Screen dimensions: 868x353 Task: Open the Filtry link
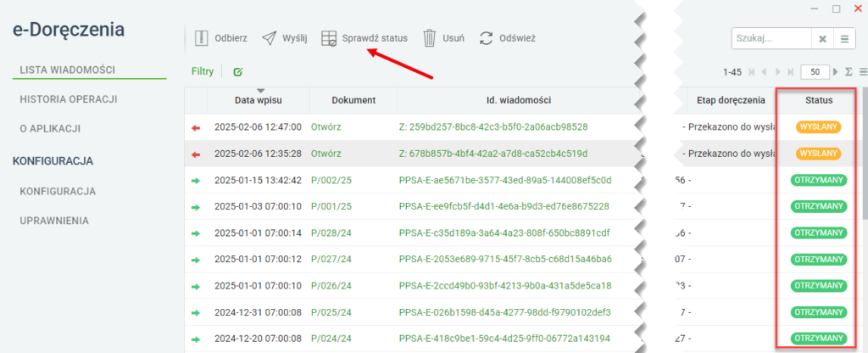click(x=203, y=71)
